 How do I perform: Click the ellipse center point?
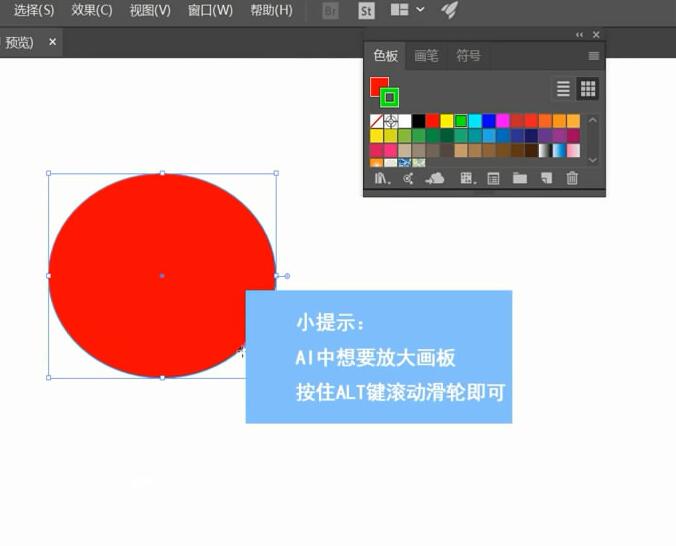162,276
